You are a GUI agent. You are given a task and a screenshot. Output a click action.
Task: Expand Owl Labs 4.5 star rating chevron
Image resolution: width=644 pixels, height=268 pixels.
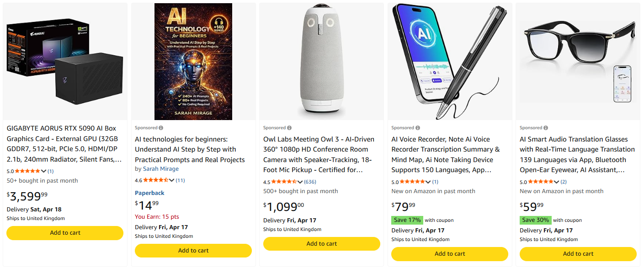tap(300, 182)
